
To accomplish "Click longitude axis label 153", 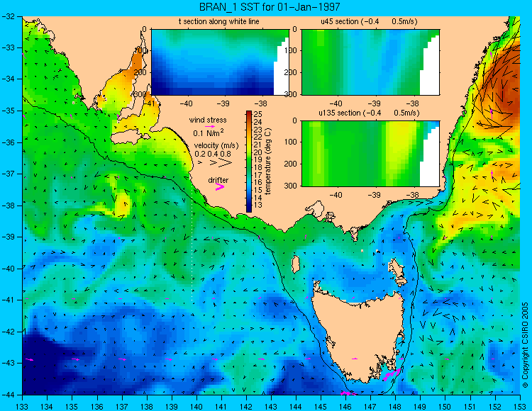I will click(520, 407).
